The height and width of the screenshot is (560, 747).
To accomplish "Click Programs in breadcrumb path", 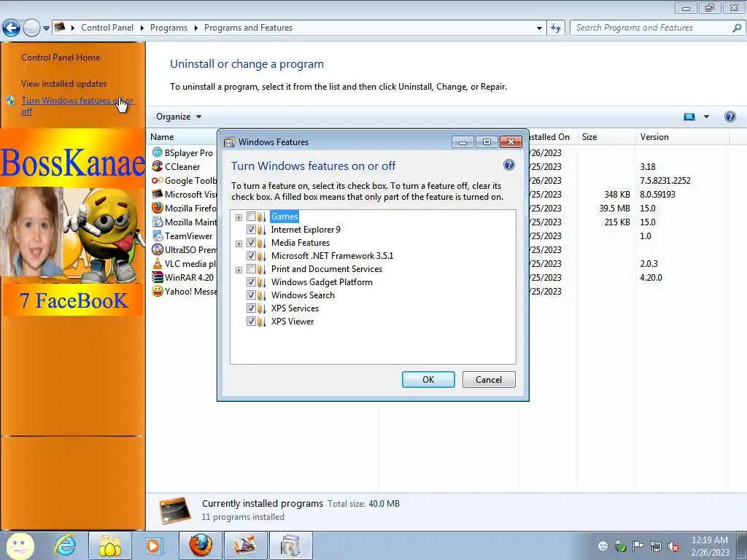I will point(169,28).
